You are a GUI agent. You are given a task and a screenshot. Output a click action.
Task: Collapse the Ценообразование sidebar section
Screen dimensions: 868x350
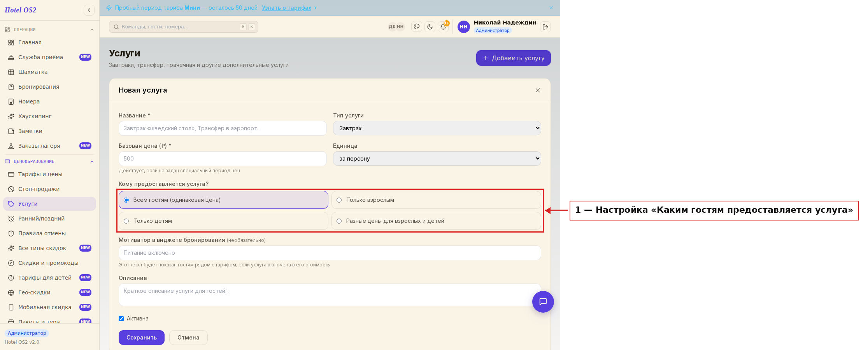click(92, 162)
